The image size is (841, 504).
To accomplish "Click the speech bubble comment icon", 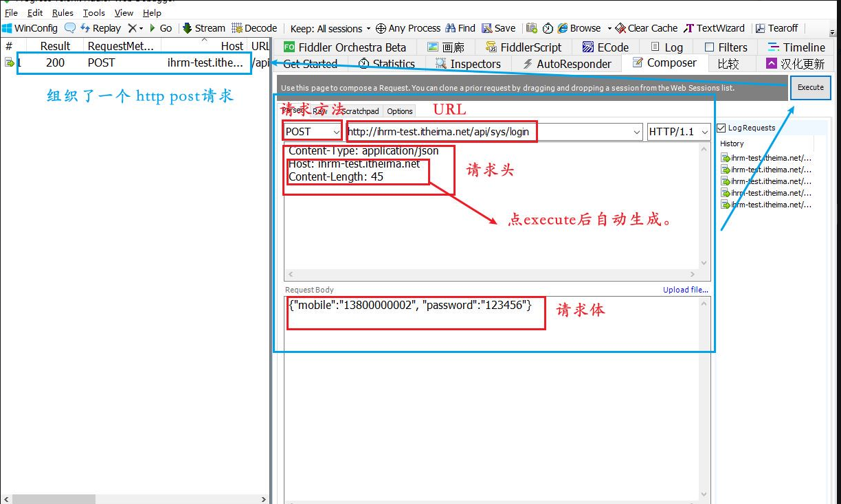I will (x=70, y=28).
